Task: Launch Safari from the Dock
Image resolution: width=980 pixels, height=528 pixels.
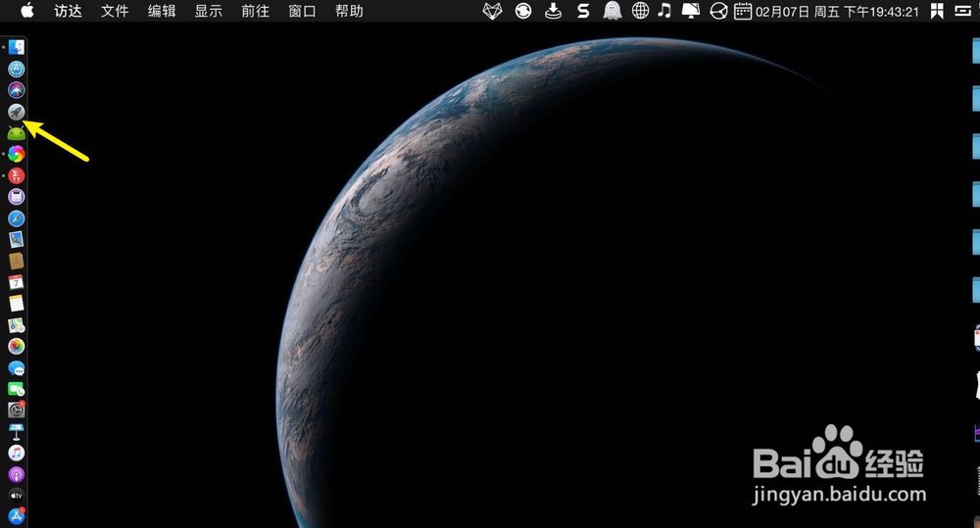Action: click(x=17, y=218)
